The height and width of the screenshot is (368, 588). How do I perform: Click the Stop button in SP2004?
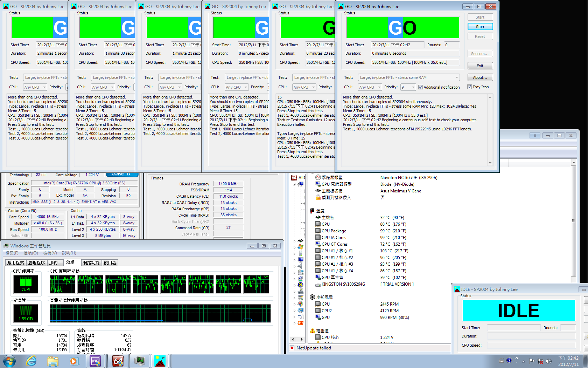tap(480, 27)
